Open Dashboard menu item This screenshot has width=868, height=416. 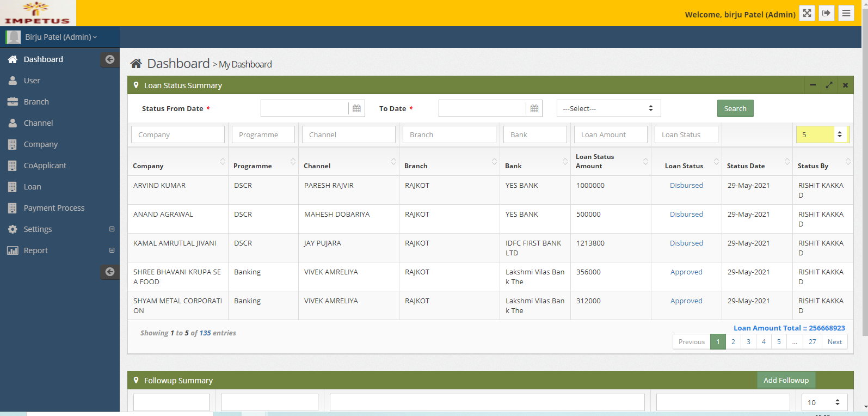click(x=44, y=59)
